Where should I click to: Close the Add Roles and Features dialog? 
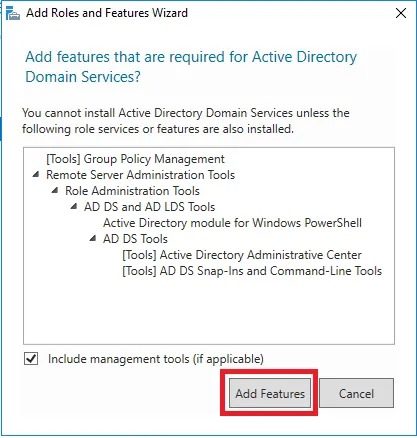pyautogui.click(x=401, y=13)
